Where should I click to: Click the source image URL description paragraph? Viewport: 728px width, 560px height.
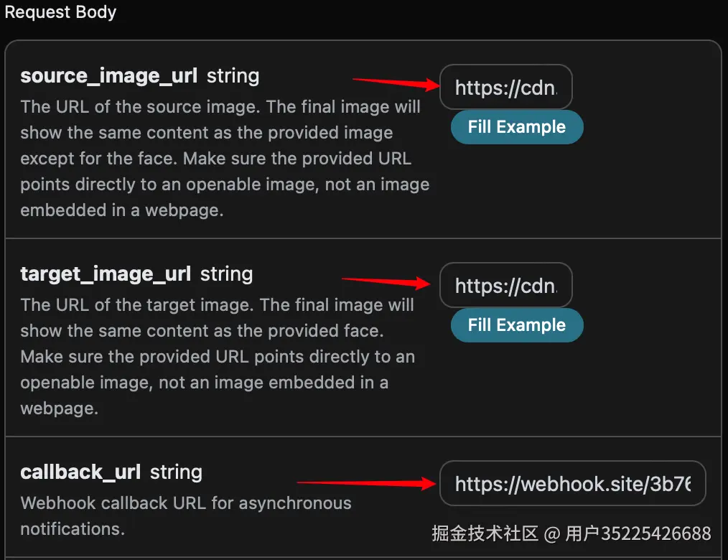coord(224,158)
